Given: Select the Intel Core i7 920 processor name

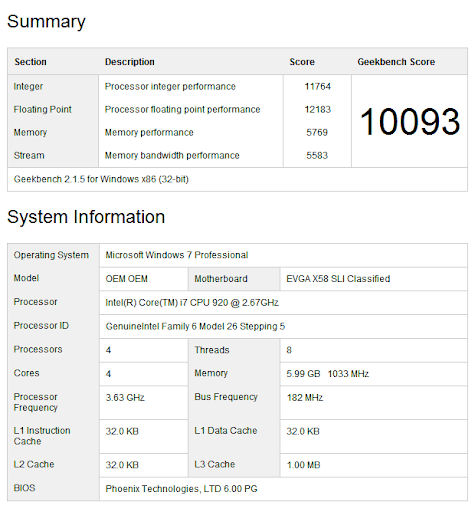Looking at the screenshot, I should (x=192, y=303).
